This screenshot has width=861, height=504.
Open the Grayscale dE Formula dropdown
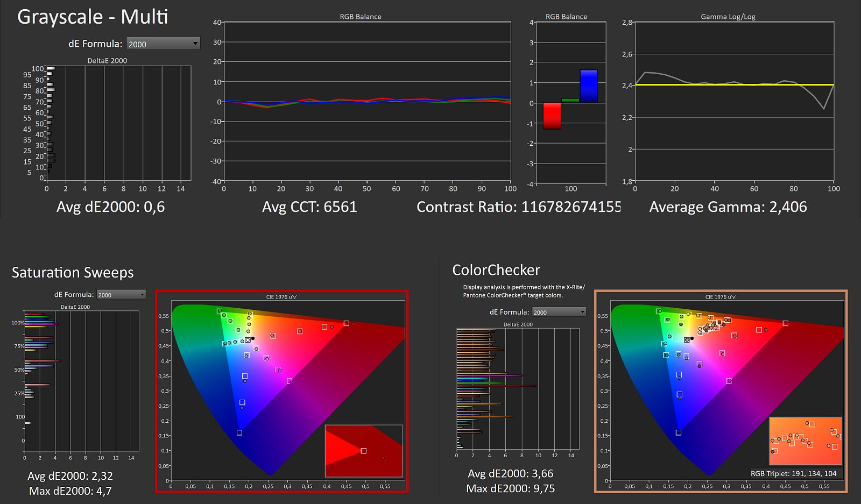pos(163,44)
